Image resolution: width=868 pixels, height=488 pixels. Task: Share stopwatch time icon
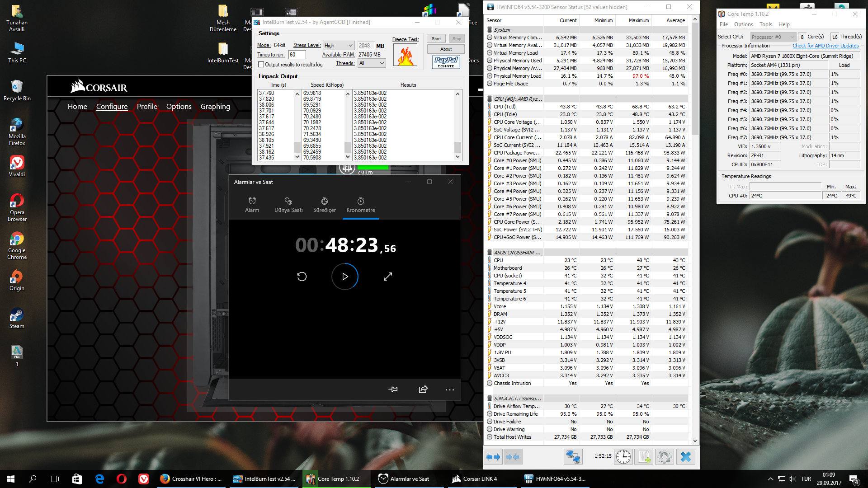tap(423, 389)
